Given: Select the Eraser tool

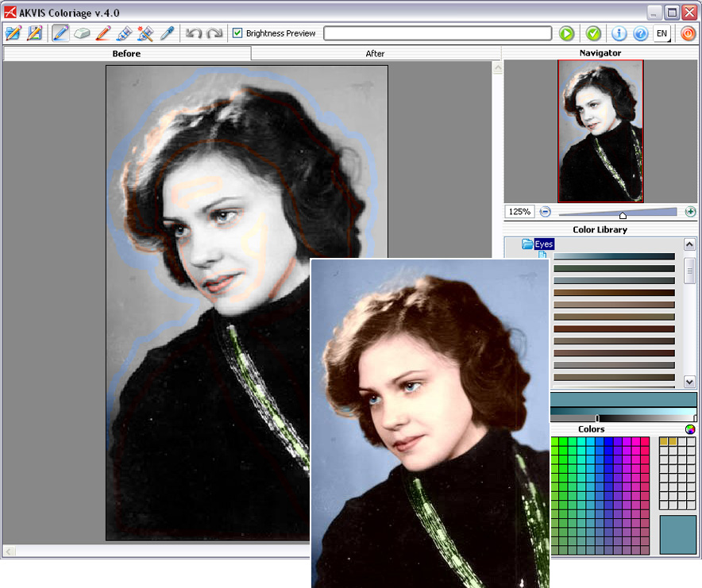Looking at the screenshot, I should [x=82, y=33].
